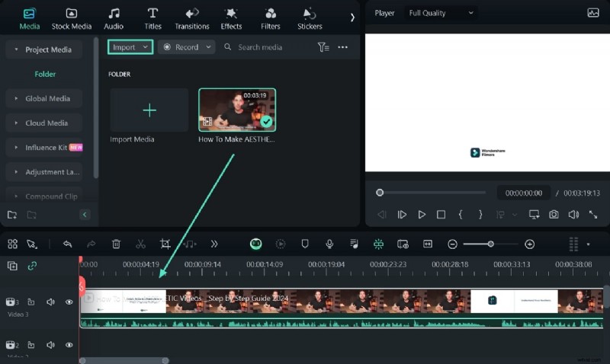This screenshot has width=610, height=364.
Task: Click the voiceover microphone icon
Action: coord(329,244)
